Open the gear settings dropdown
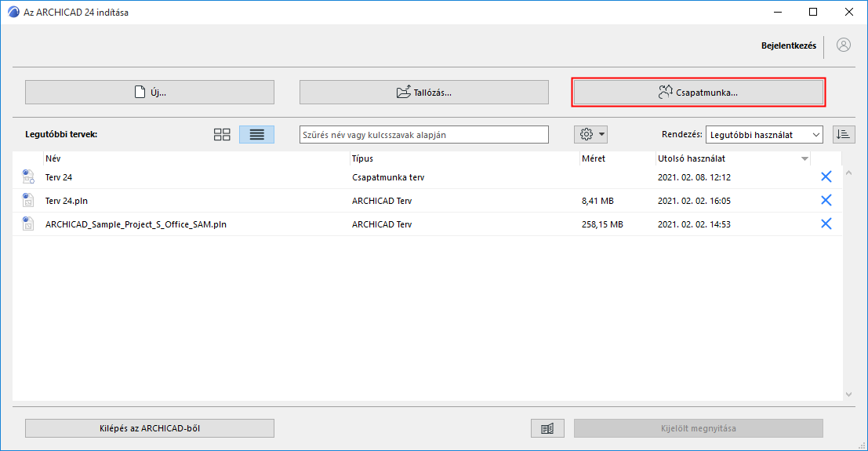868x451 pixels. (590, 134)
